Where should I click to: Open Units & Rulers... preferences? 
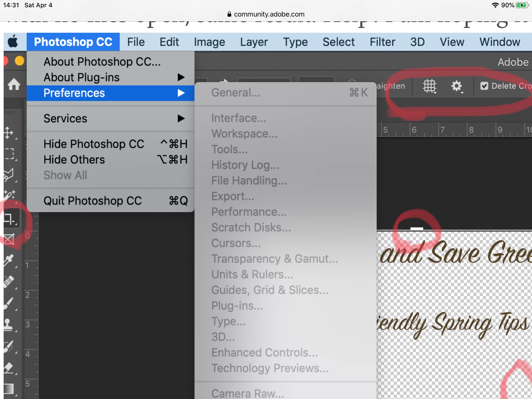(252, 274)
